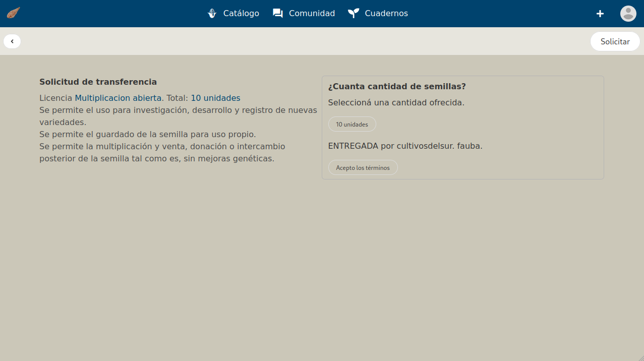Select the 10 unidades chip

(x=352, y=125)
